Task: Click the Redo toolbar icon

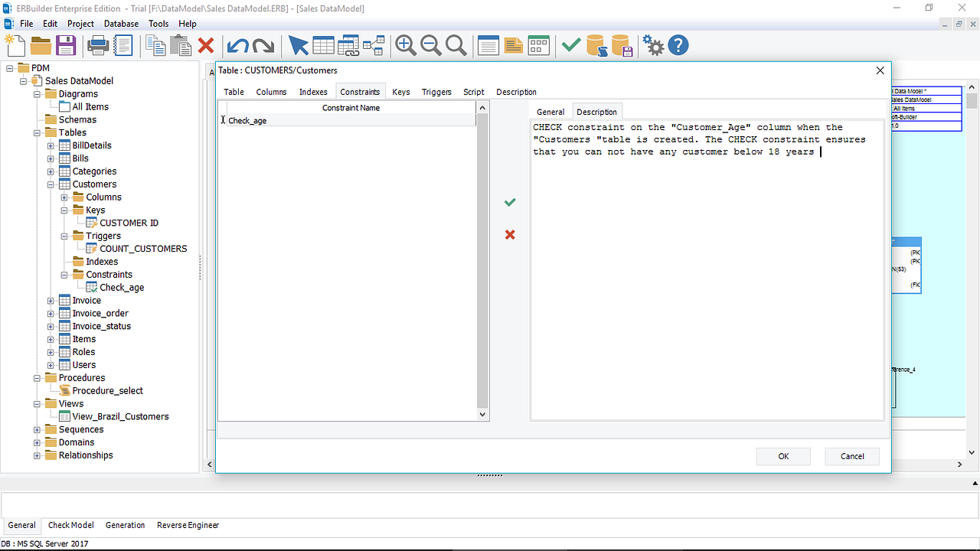Action: coord(261,45)
